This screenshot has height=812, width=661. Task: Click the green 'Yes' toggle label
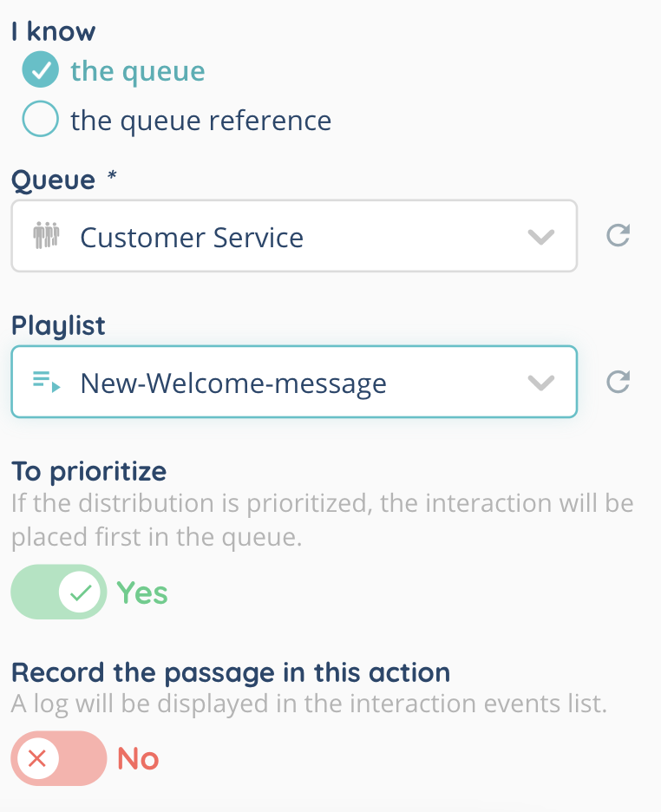pyautogui.click(x=142, y=593)
